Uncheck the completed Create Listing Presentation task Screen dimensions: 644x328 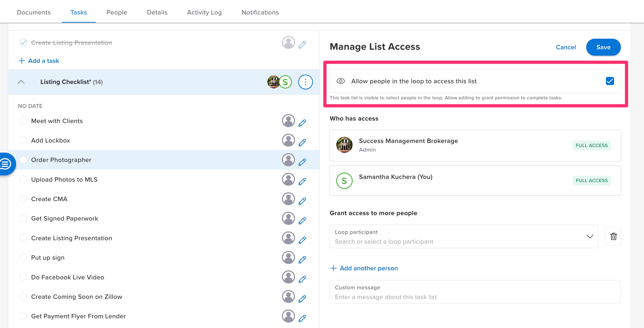click(x=23, y=43)
